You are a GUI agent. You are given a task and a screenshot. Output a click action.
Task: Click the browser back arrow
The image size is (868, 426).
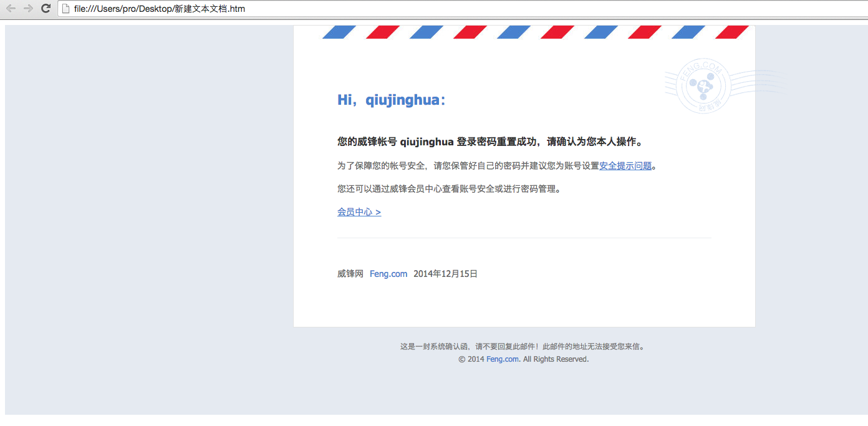[x=11, y=9]
